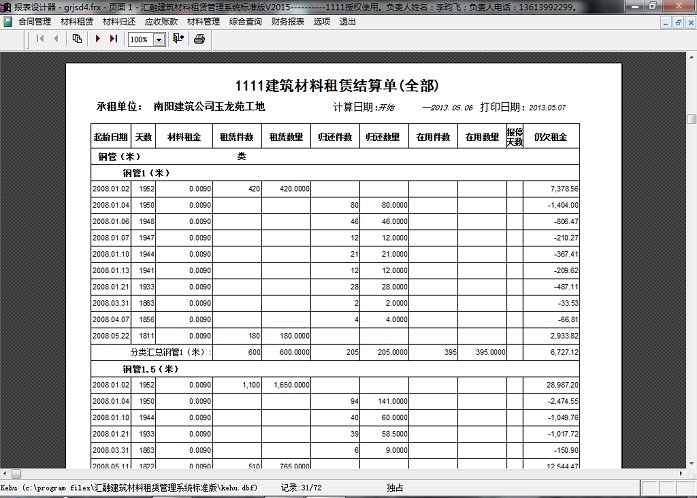
Task: Click column header 仍欠租金
Action: point(551,137)
